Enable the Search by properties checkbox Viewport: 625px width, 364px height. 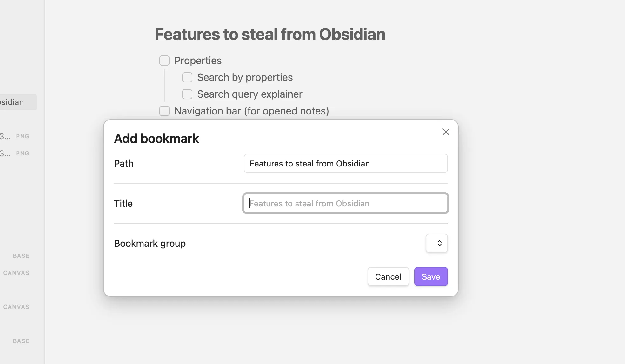187,77
